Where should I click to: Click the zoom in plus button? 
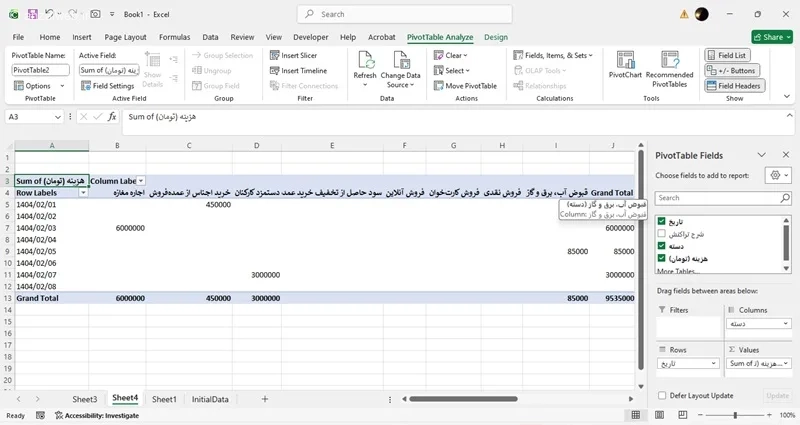pos(769,415)
